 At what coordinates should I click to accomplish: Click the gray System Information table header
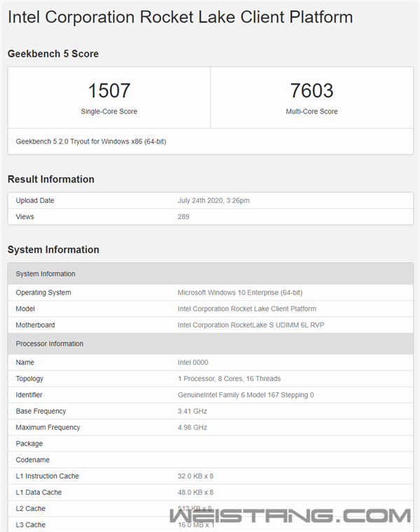click(211, 274)
